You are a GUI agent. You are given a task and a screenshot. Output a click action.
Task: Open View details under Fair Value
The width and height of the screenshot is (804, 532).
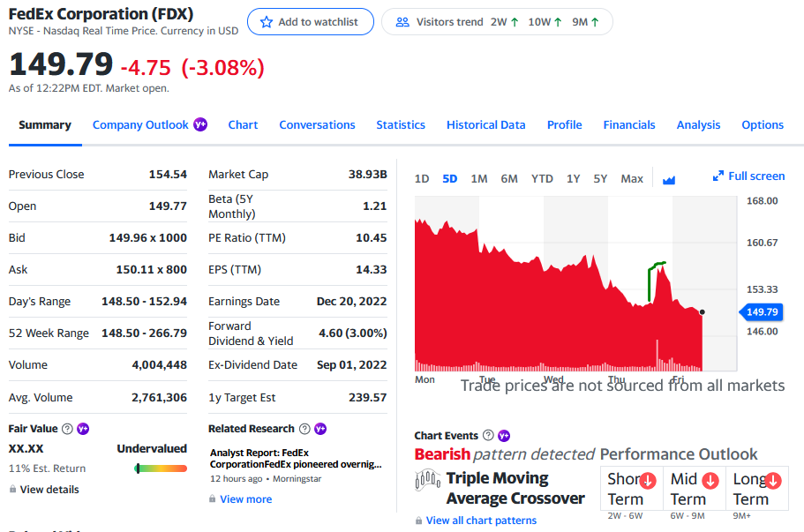click(49, 490)
